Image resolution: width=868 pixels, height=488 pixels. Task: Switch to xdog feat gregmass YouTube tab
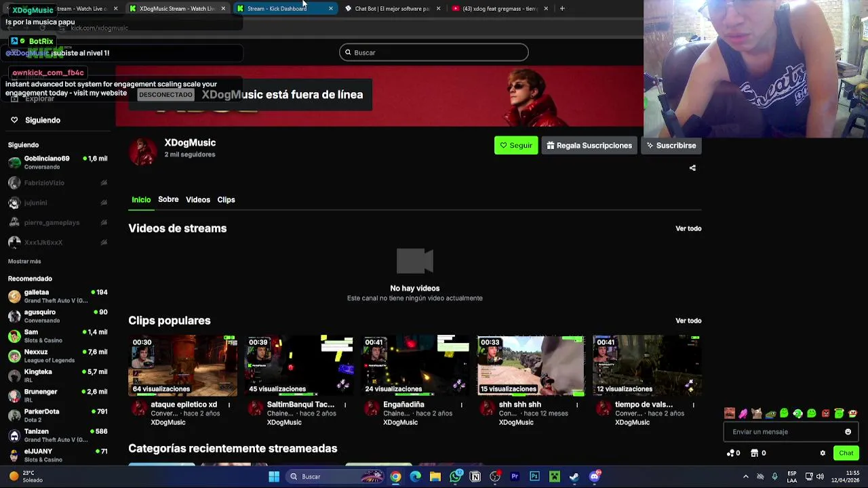500,9
